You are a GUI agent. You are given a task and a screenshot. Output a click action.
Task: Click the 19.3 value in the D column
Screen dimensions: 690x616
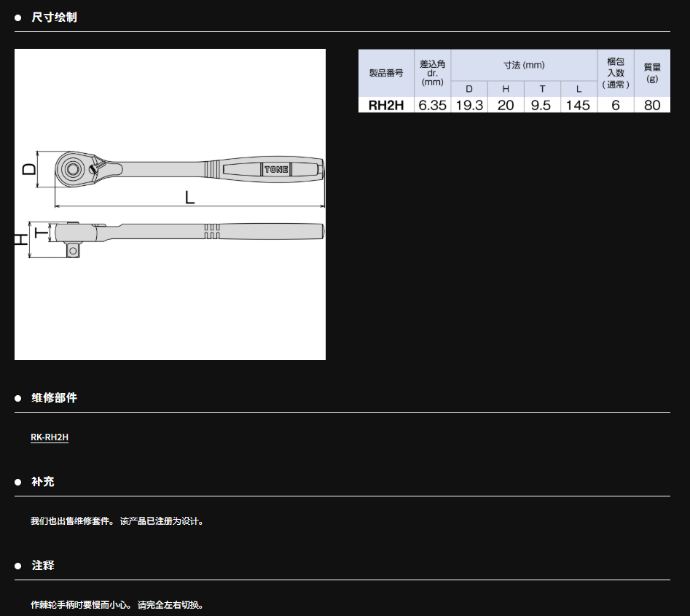(469, 105)
